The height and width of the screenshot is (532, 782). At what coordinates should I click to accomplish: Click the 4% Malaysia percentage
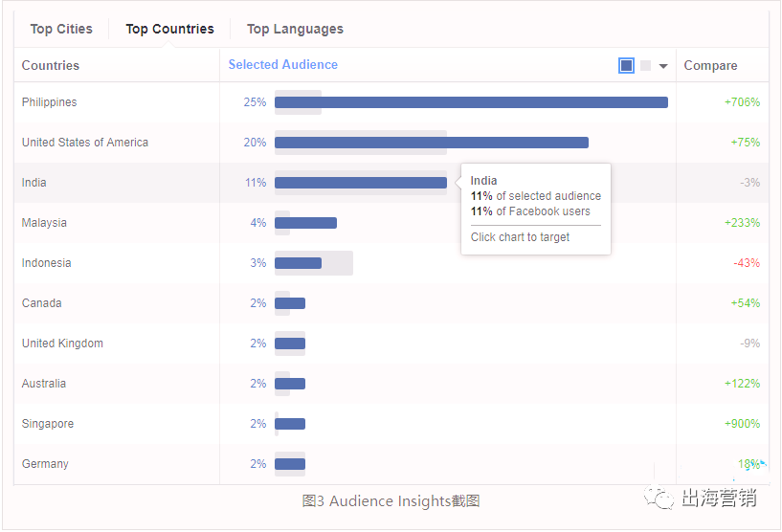click(x=258, y=223)
